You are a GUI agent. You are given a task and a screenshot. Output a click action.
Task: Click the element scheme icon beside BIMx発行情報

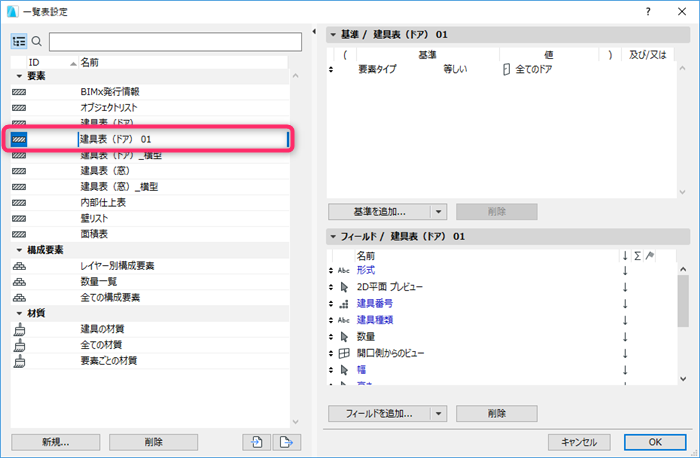pyautogui.click(x=19, y=92)
